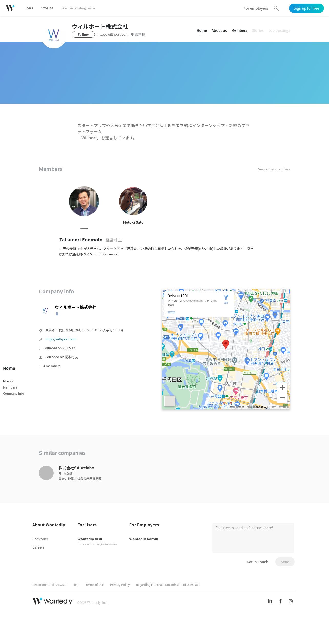Open the Job postings tab

(x=279, y=30)
